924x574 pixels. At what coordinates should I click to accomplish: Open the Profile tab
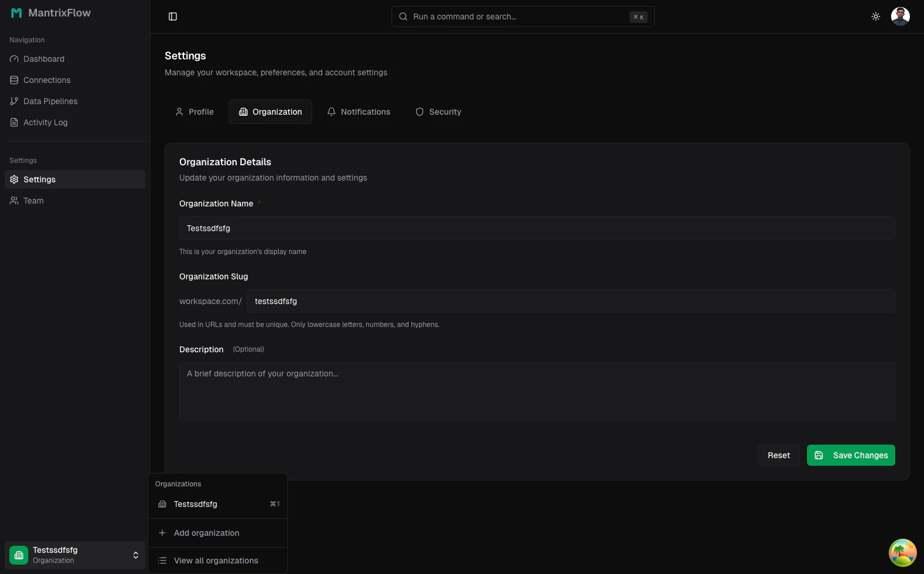point(195,112)
